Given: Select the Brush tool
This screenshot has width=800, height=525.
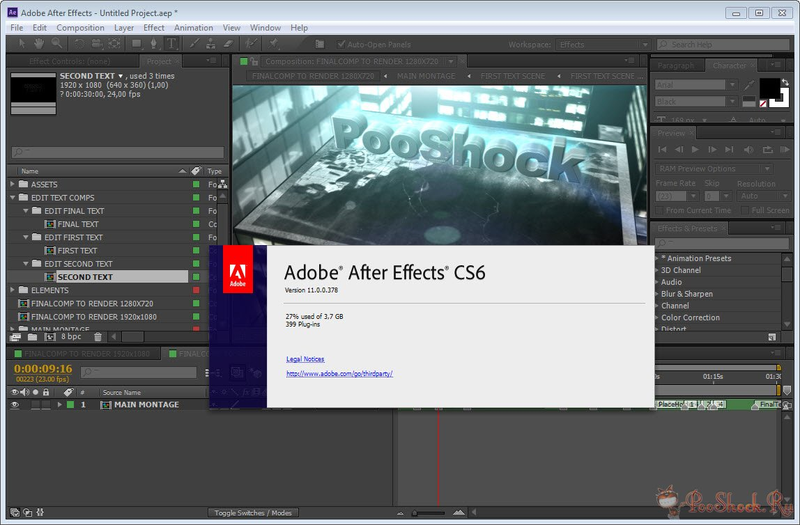Looking at the screenshot, I should coord(194,44).
